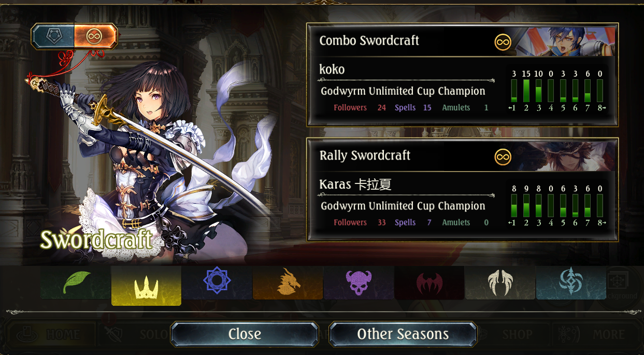Select the Shadowcraft purple skull icon
644x355 pixels.
tap(359, 283)
